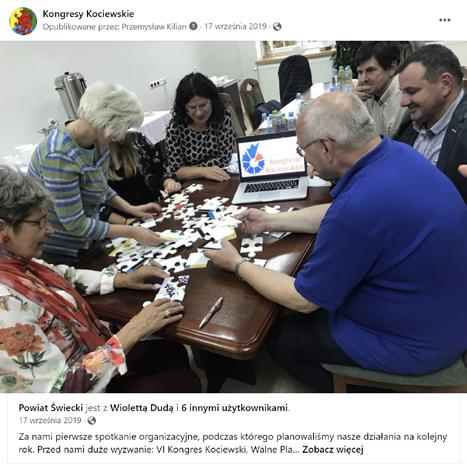Screen dimensions: 467x464
Task: Open the Powiat Świecki page link
Action: coord(51,408)
